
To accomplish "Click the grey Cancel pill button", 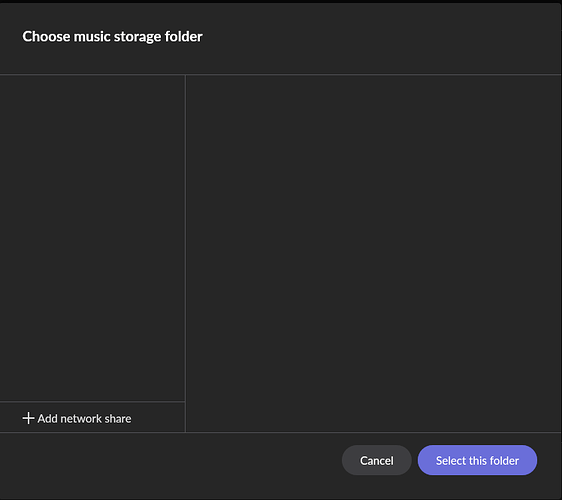I will tap(376, 460).
